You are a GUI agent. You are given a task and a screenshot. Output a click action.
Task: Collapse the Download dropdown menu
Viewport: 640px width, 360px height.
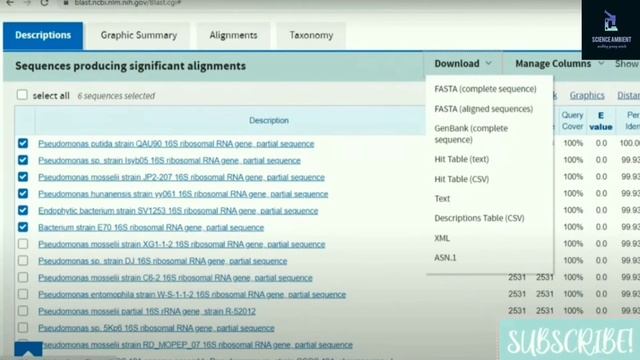(463, 64)
